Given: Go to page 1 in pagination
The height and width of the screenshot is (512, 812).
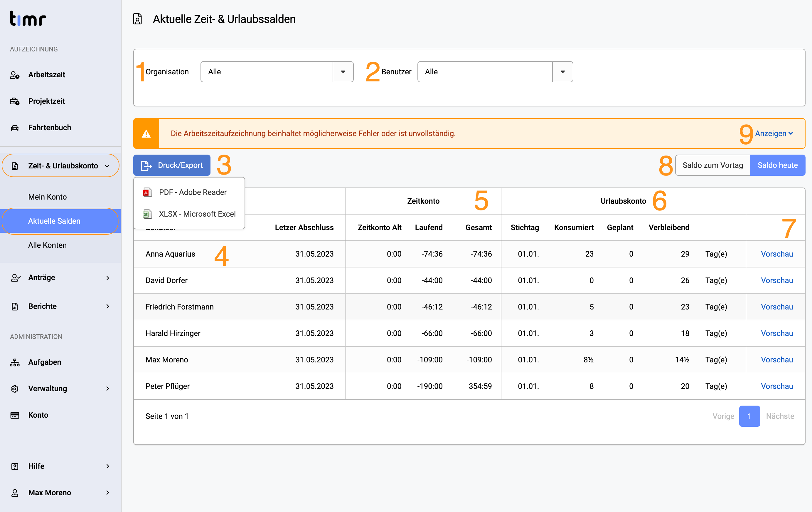Looking at the screenshot, I should coord(749,416).
